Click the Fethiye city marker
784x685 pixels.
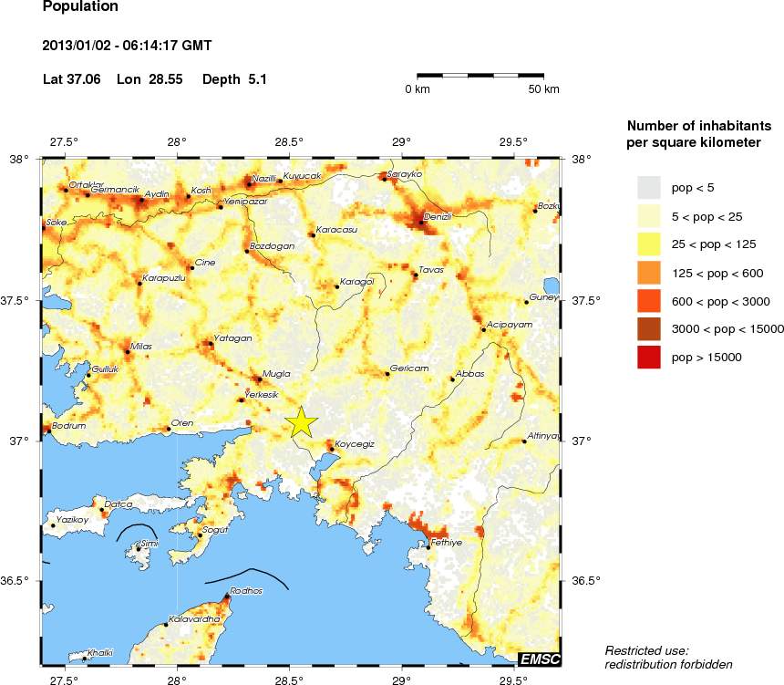coord(428,547)
